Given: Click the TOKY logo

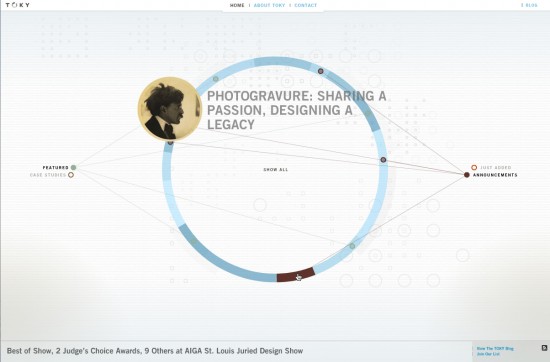Looking at the screenshot, I should [x=17, y=5].
